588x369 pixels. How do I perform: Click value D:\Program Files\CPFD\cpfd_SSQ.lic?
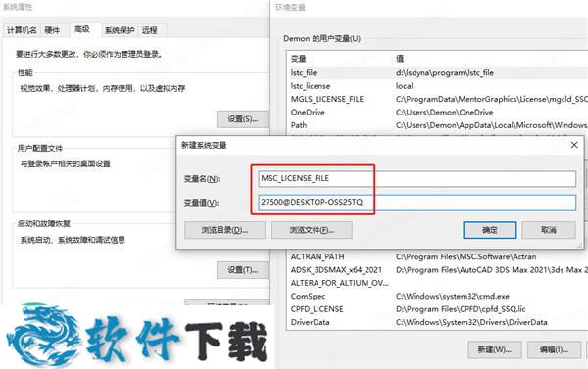(x=461, y=309)
